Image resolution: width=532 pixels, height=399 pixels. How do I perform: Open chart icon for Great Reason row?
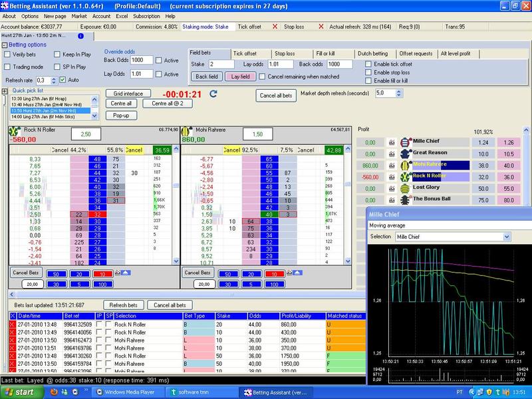click(x=392, y=154)
